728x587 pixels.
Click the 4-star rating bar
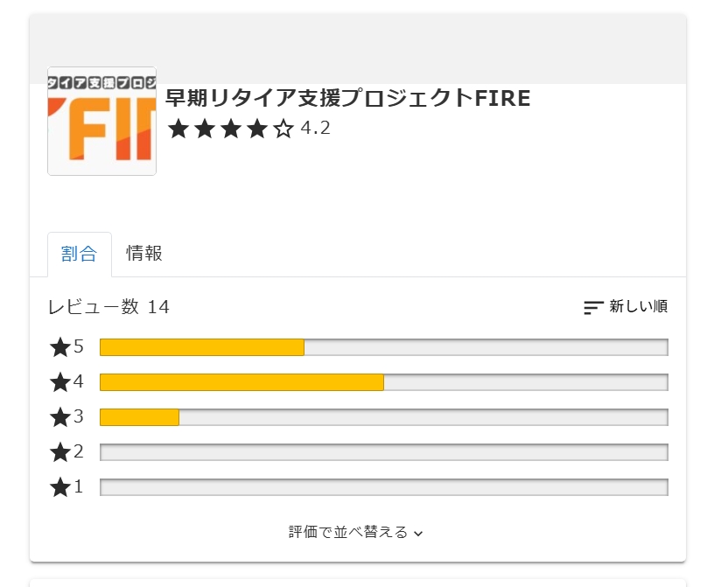(x=383, y=382)
